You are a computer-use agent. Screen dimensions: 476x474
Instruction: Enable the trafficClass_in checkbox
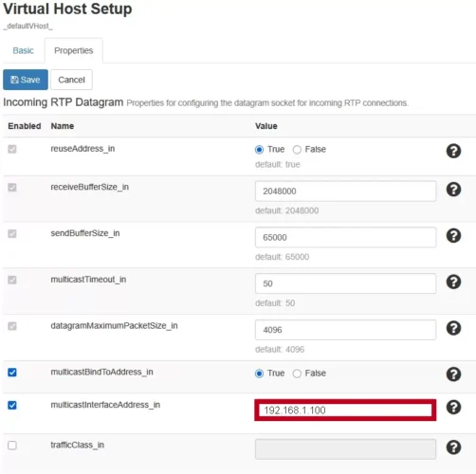pyautogui.click(x=12, y=446)
